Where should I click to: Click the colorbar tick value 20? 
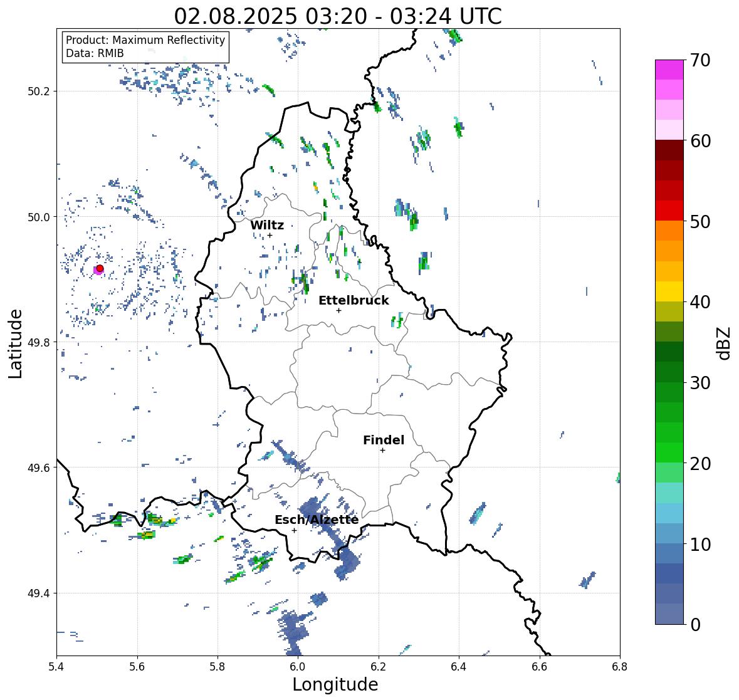pos(700,464)
